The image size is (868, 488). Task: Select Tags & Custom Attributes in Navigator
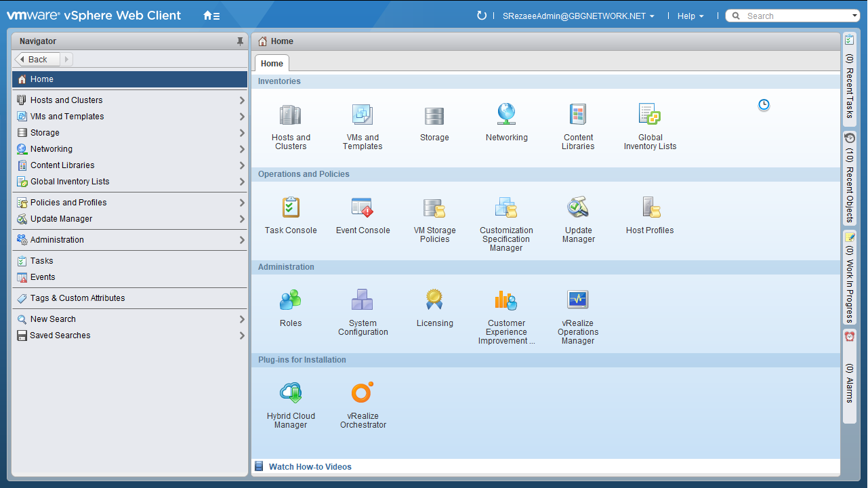point(77,298)
